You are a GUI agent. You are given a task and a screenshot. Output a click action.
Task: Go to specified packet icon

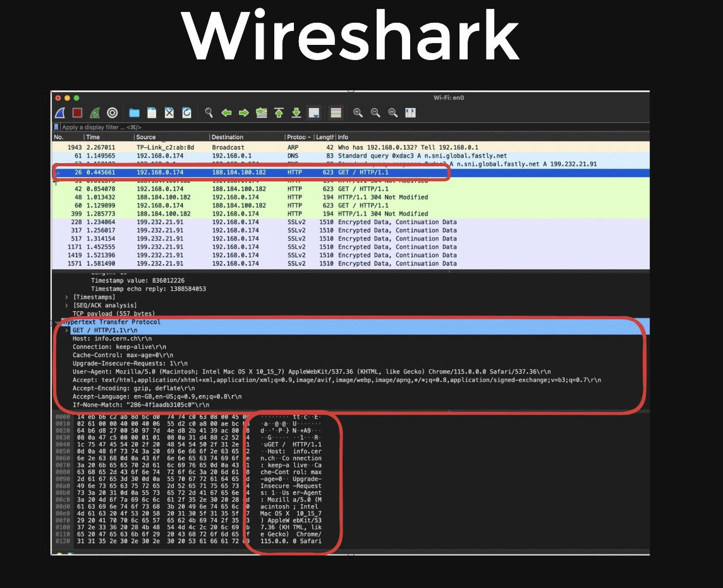point(262,113)
